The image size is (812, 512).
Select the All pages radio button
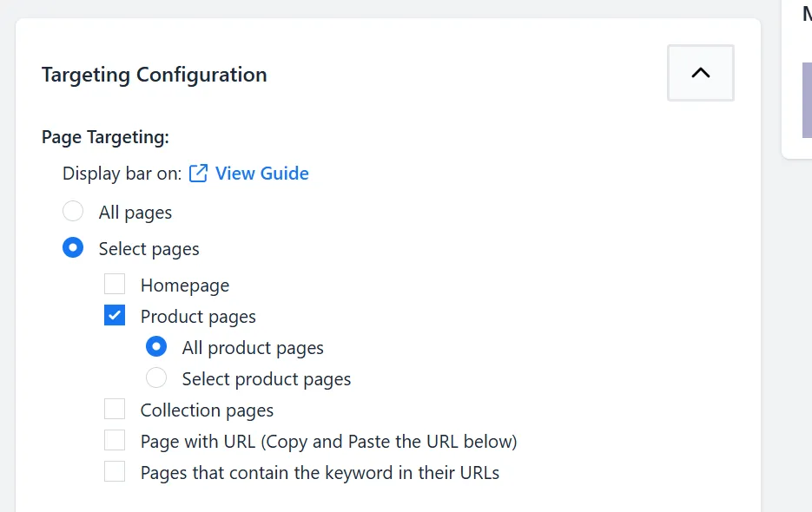[73, 211]
